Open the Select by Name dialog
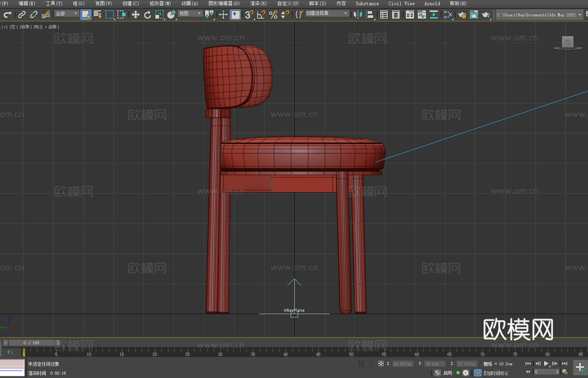Screen dimensions: 588x378 pos(98,14)
